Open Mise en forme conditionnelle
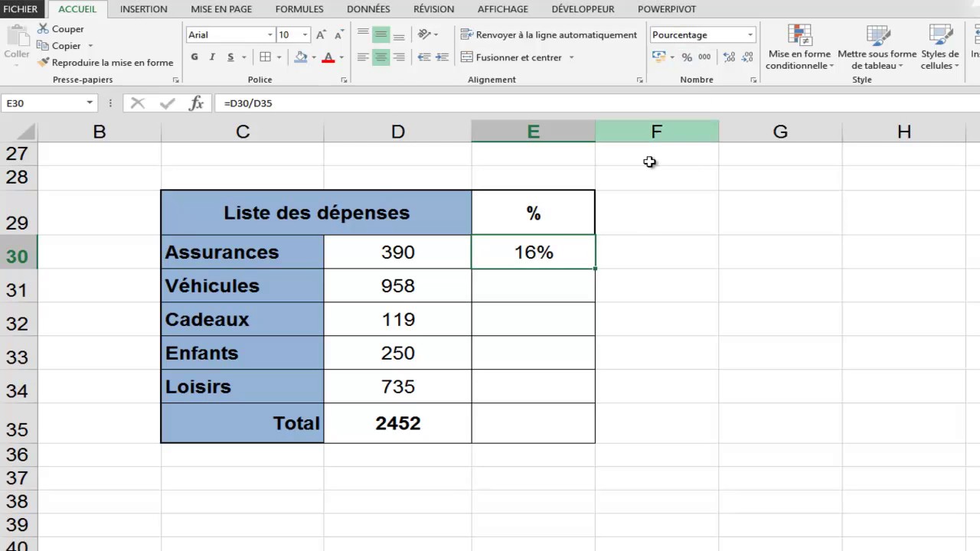 click(799, 47)
